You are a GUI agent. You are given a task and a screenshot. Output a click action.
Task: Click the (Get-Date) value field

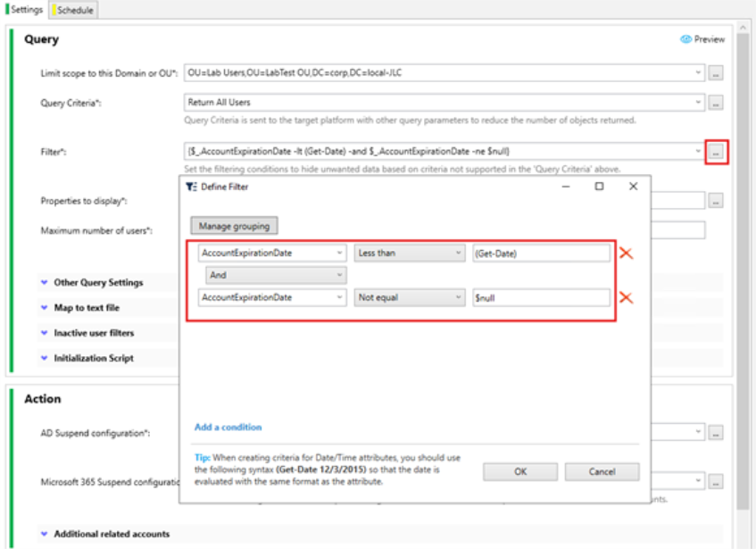pos(541,254)
